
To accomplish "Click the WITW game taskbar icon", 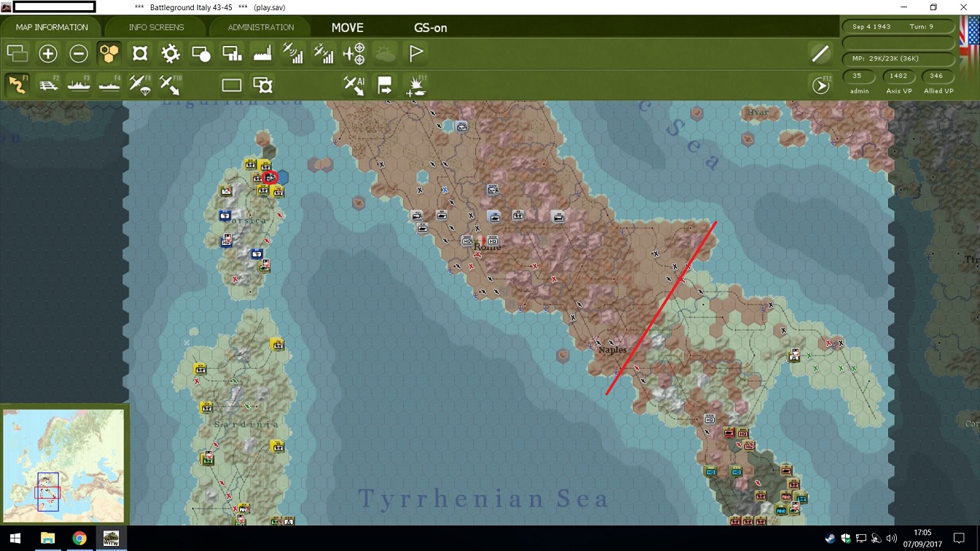I will point(111,539).
